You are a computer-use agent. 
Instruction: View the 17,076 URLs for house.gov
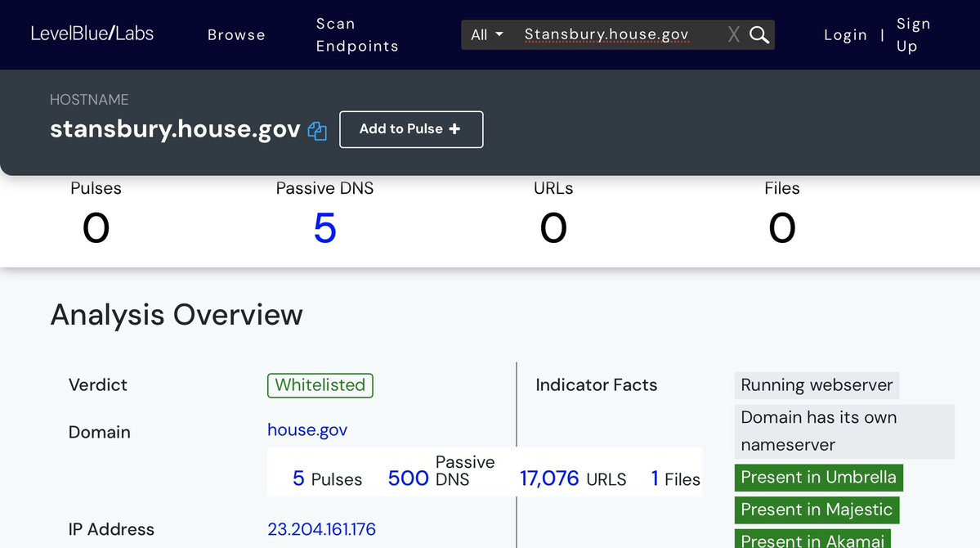549,478
